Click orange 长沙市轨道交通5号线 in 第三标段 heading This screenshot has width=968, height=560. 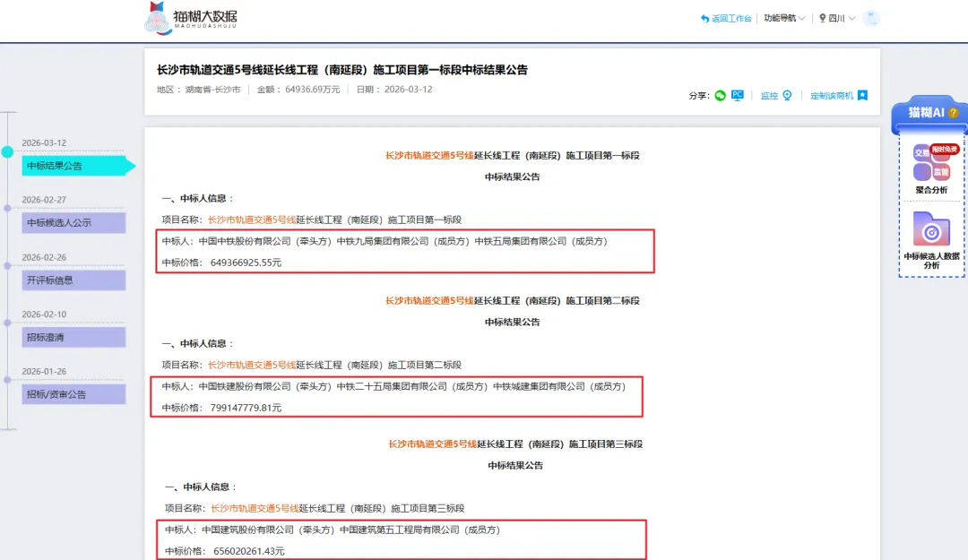click(433, 444)
